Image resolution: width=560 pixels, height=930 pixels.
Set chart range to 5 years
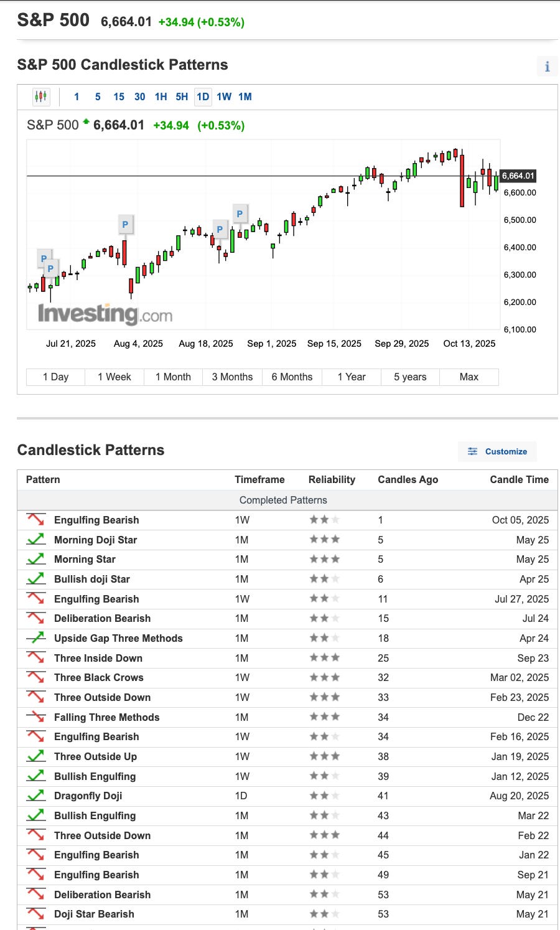click(410, 377)
